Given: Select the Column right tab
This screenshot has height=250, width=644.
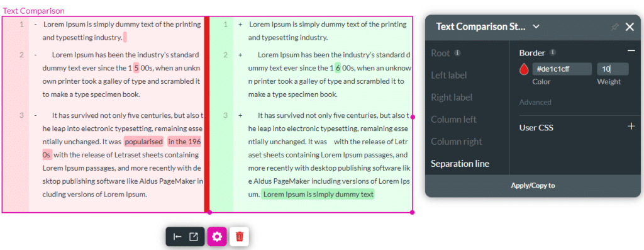Looking at the screenshot, I should coord(456,142).
